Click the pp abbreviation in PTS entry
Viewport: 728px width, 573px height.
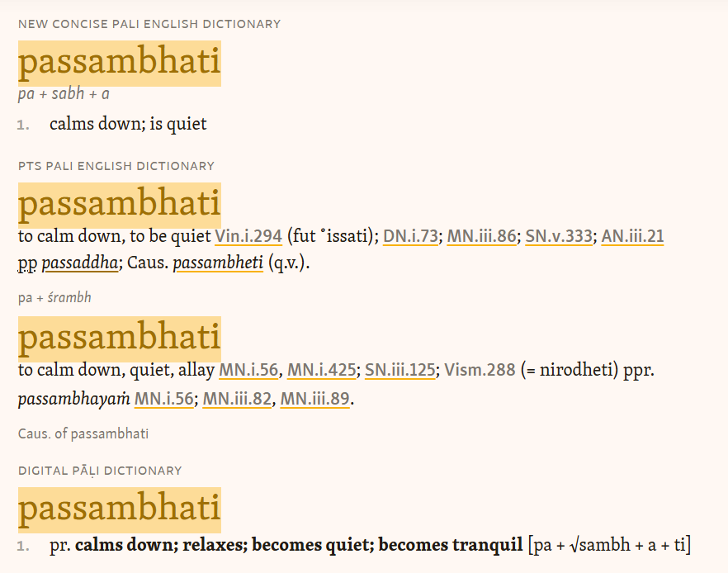pyautogui.click(x=27, y=263)
